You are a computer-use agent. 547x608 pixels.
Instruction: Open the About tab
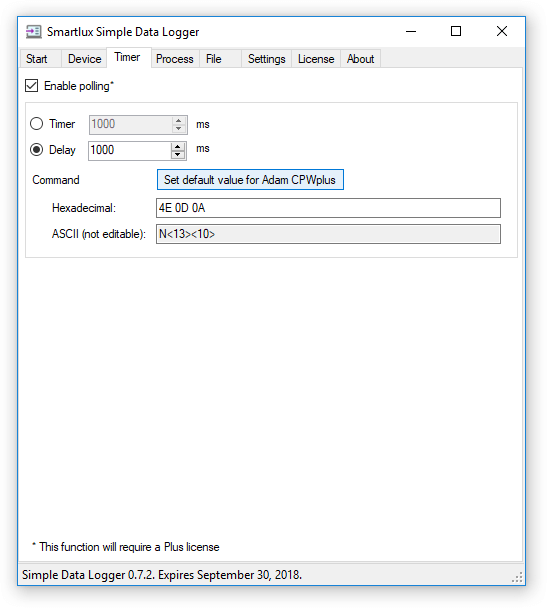(x=360, y=59)
